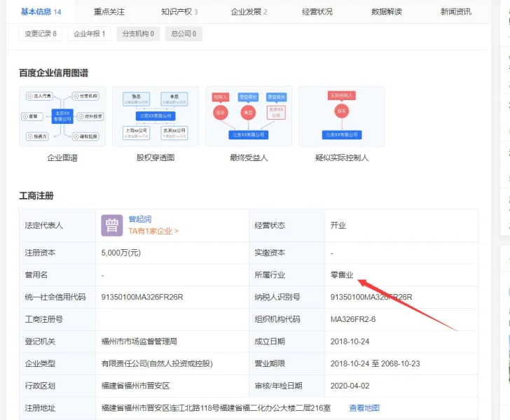Screen dimensions: 510x420
Task: Open legal representative 曾起润 link
Action: [x=140, y=219]
